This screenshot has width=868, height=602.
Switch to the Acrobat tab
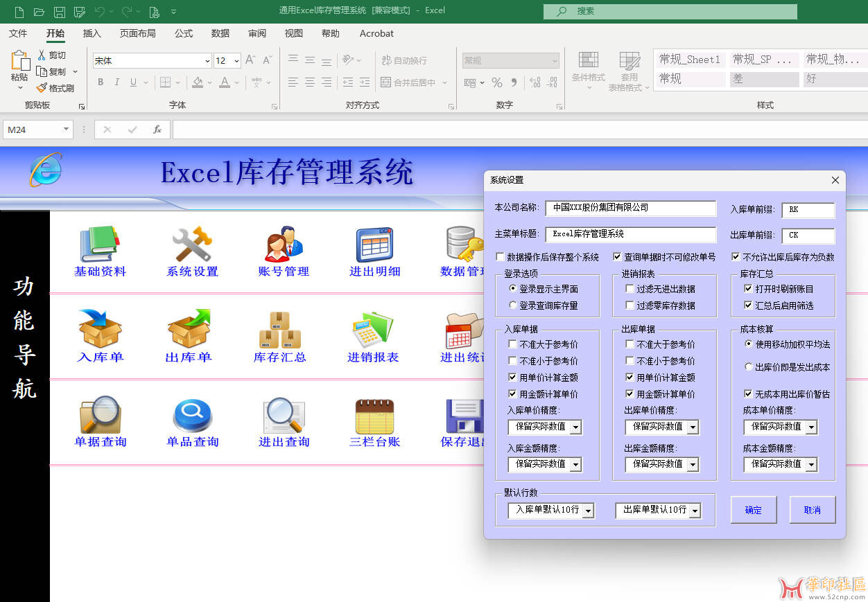[x=376, y=33]
